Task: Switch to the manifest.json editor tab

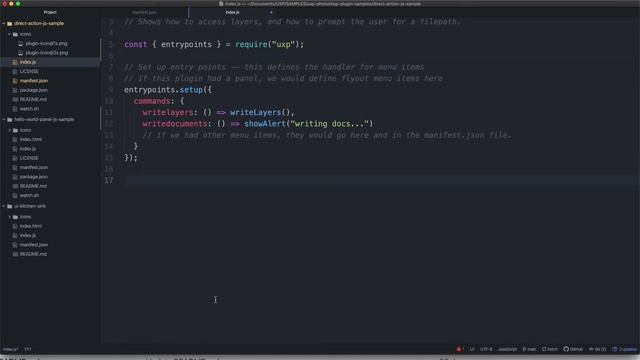Action: click(144, 13)
